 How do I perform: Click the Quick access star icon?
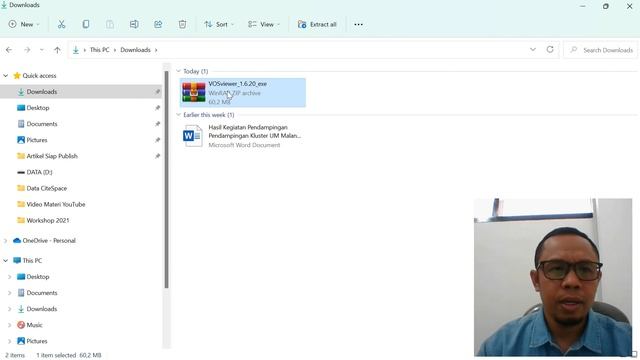pyautogui.click(x=17, y=76)
